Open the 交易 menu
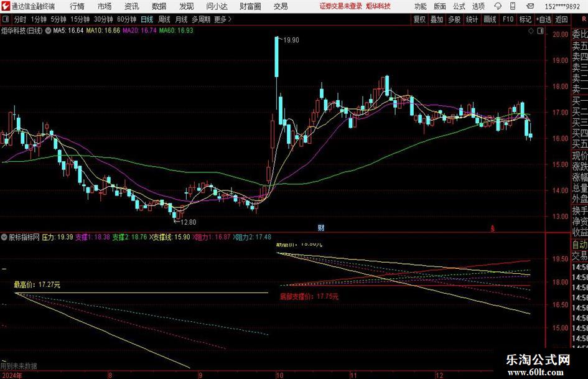Viewport: 588px width, 379px height. [x=281, y=6]
